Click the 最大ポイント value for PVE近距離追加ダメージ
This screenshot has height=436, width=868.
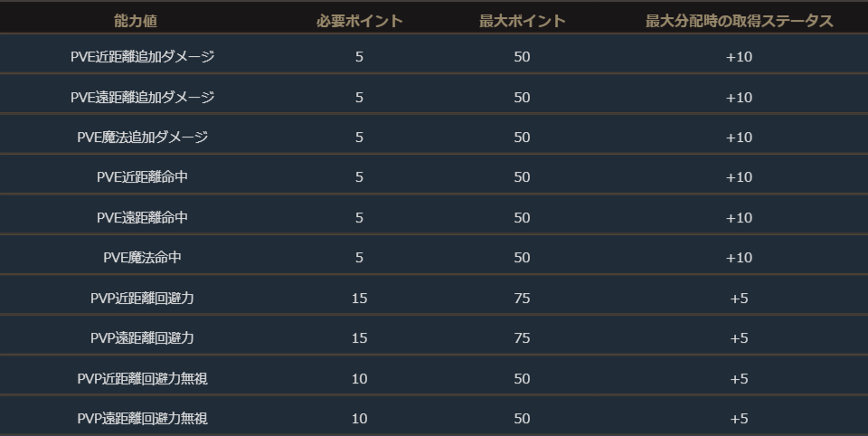[522, 57]
